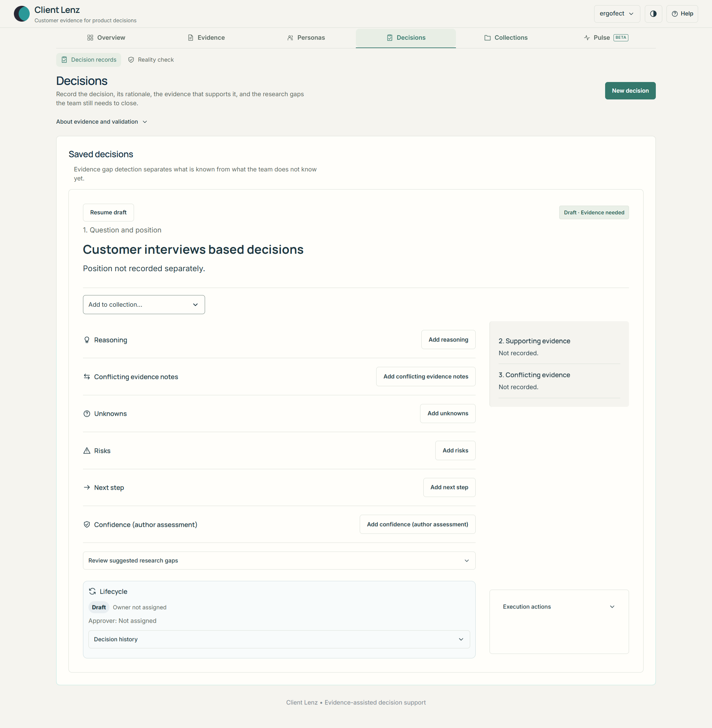Image resolution: width=712 pixels, height=728 pixels.
Task: Click the Collections folder icon
Action: pyautogui.click(x=488, y=38)
